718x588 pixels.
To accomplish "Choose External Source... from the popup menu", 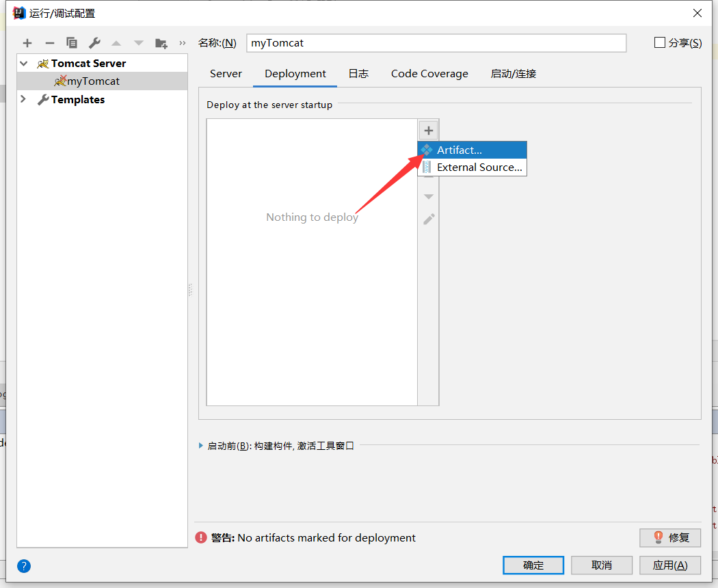I will point(472,167).
